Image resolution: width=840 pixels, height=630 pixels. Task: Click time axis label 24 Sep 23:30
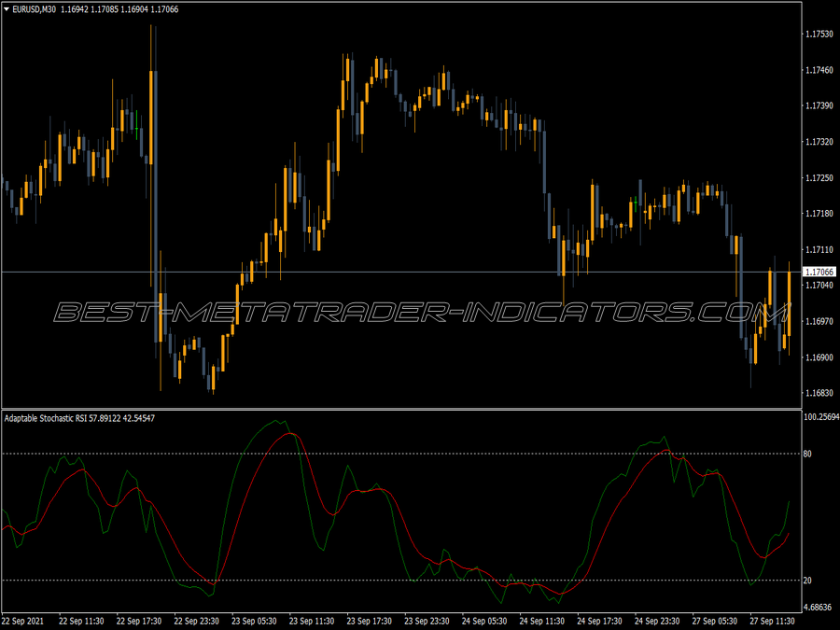tap(657, 621)
